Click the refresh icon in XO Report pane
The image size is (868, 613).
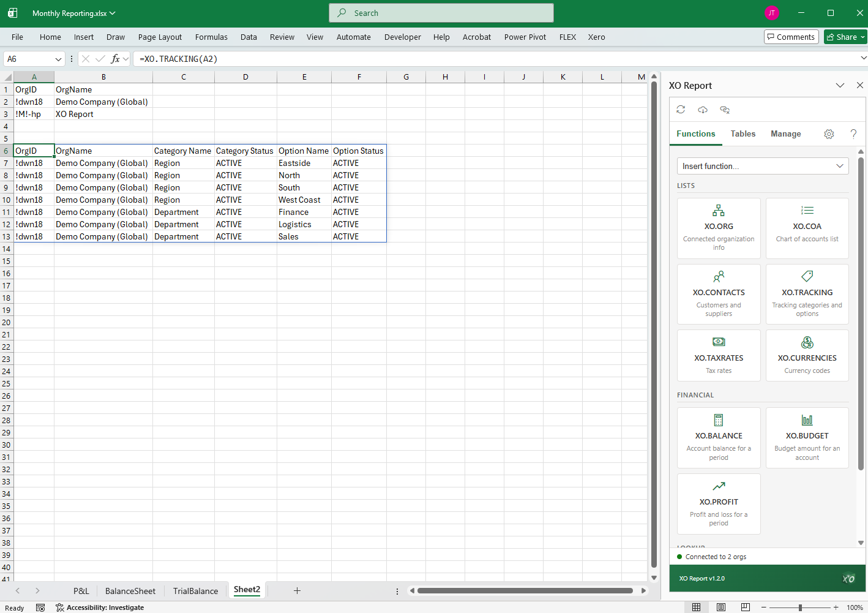point(681,110)
